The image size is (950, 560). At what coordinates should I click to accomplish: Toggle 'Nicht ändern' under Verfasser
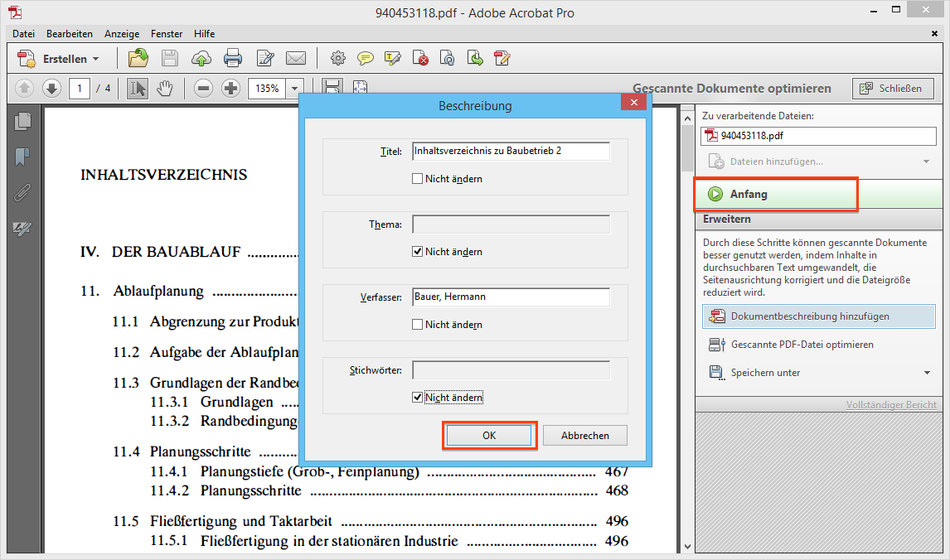pyautogui.click(x=418, y=325)
